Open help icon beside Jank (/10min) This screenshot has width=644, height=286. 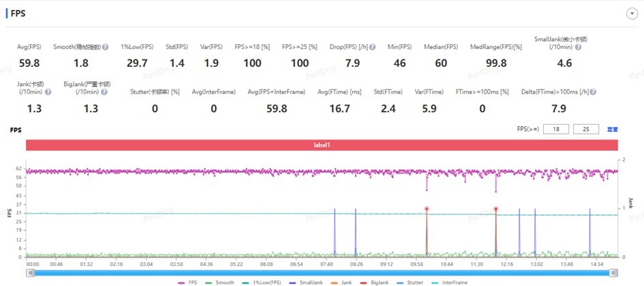pyautogui.click(x=48, y=91)
